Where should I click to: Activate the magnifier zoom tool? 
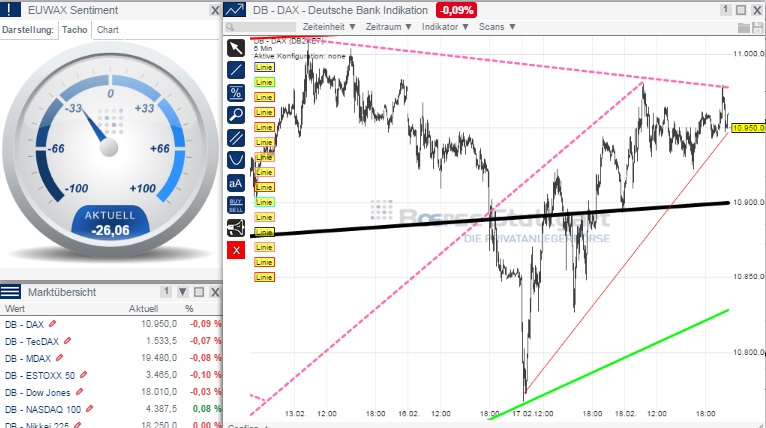click(x=236, y=115)
